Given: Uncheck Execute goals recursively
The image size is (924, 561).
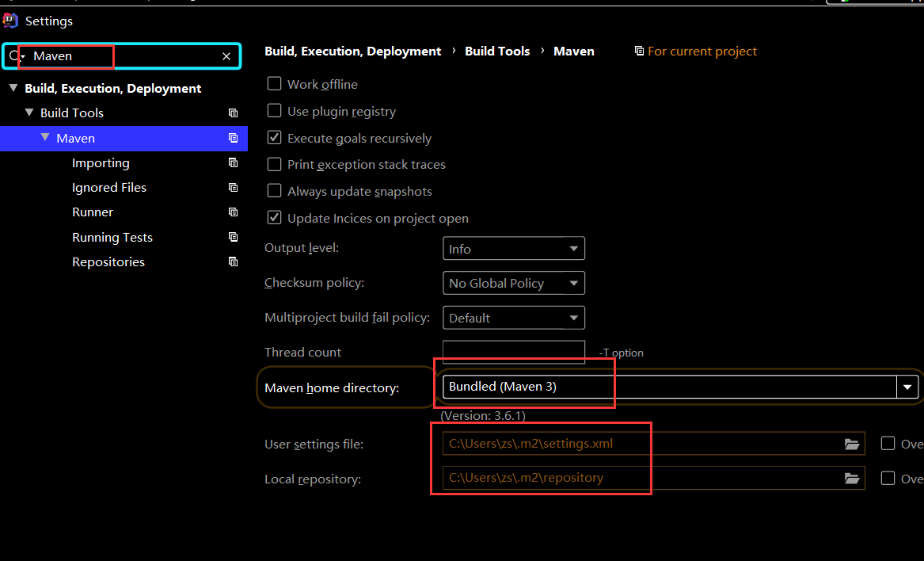Looking at the screenshot, I should 274,137.
